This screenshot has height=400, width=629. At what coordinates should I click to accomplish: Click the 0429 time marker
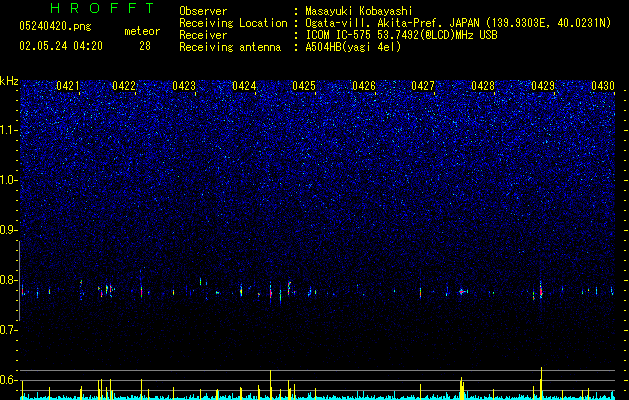pyautogui.click(x=543, y=86)
